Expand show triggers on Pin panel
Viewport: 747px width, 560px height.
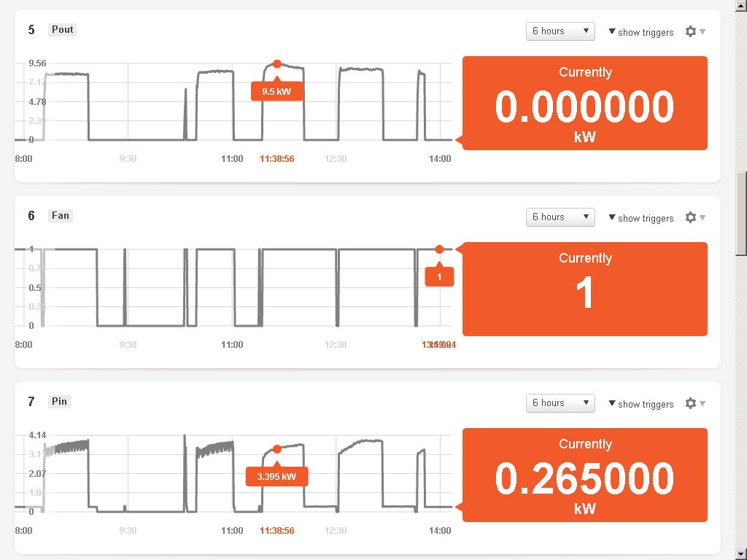[640, 404]
